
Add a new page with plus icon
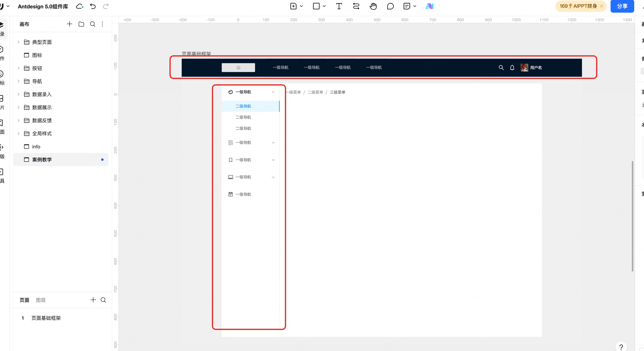click(x=93, y=300)
